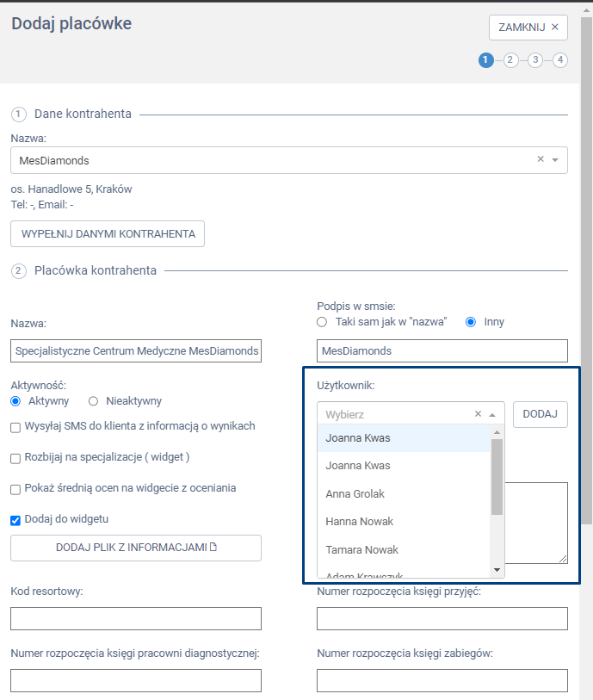Viewport: 593px width, 700px height.
Task: Clear the Użytkownik field with x icon
Action: point(479,414)
